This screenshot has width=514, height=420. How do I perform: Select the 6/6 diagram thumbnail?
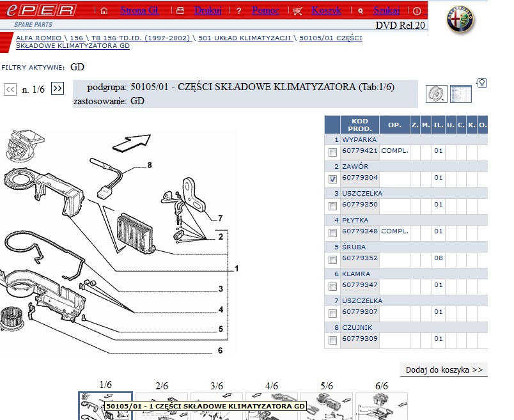tap(382, 406)
